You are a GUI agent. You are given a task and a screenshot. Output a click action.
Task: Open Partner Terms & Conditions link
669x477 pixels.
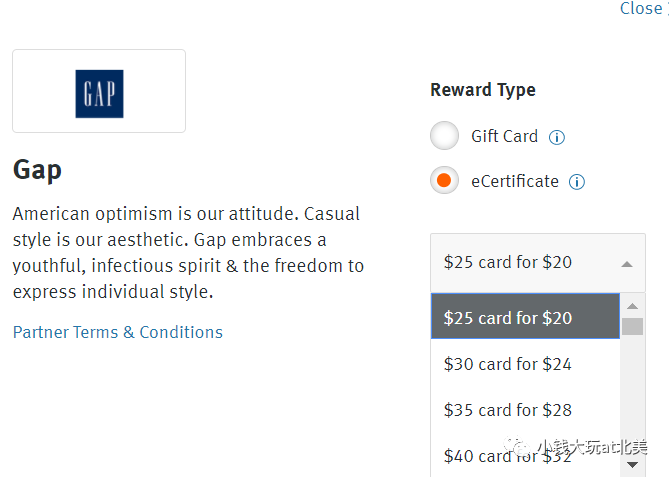coord(118,332)
